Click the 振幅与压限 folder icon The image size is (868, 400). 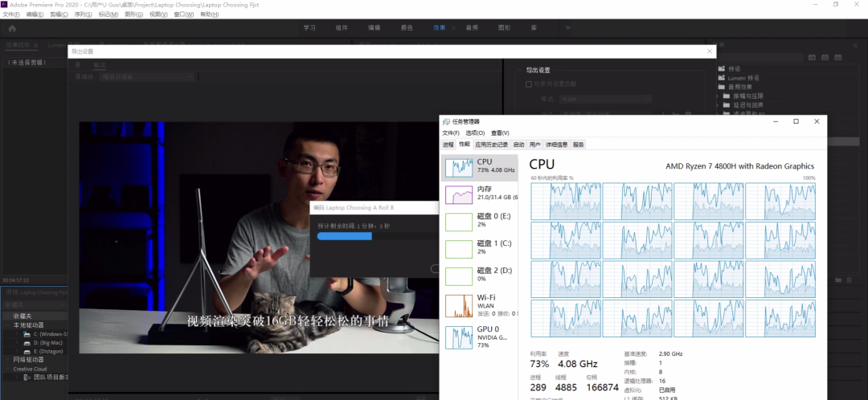point(727,96)
